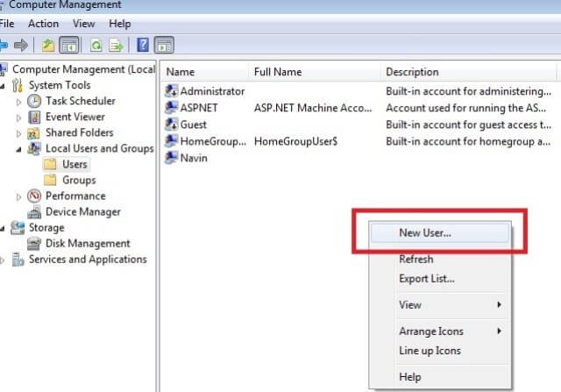Click the HomeGroup user account icon

171,141
